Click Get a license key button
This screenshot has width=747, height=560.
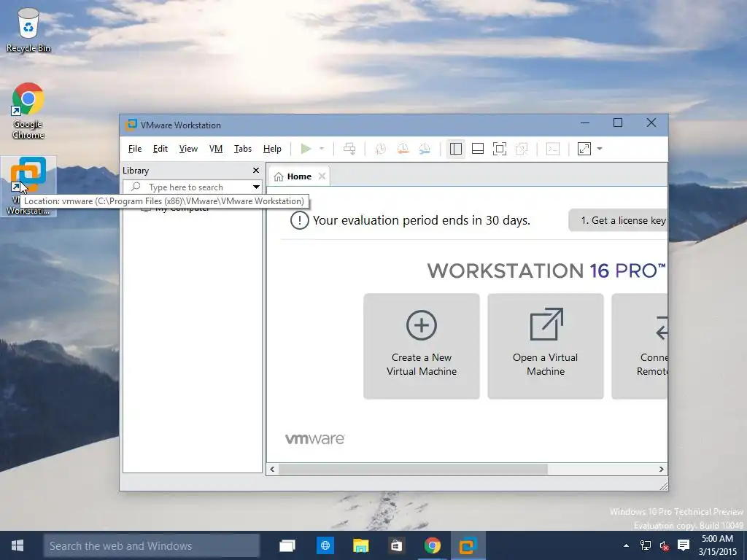(618, 220)
